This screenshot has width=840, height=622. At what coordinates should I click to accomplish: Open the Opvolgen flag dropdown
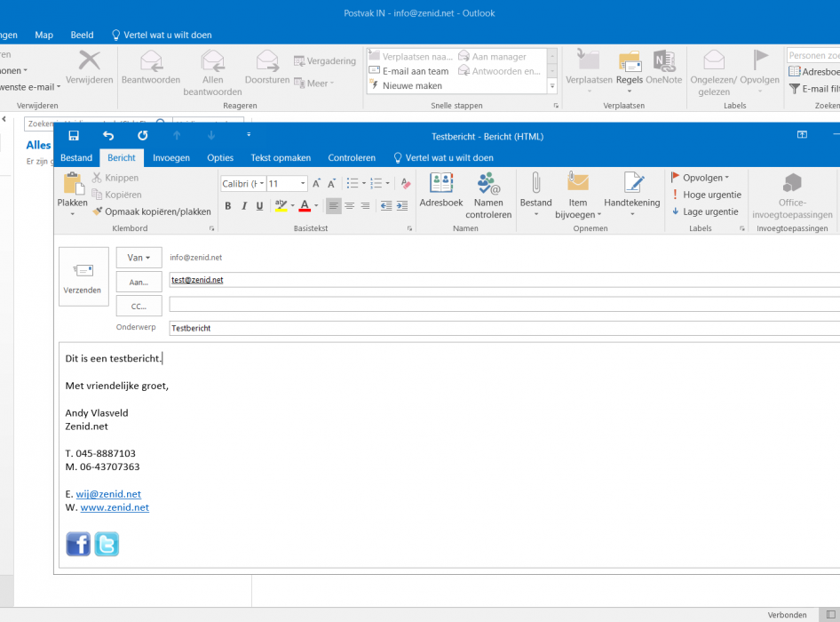700,178
